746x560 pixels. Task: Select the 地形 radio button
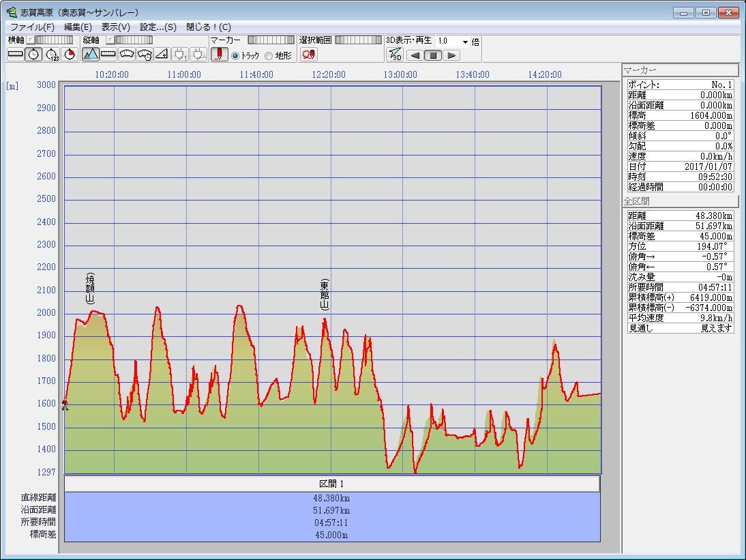pos(269,56)
